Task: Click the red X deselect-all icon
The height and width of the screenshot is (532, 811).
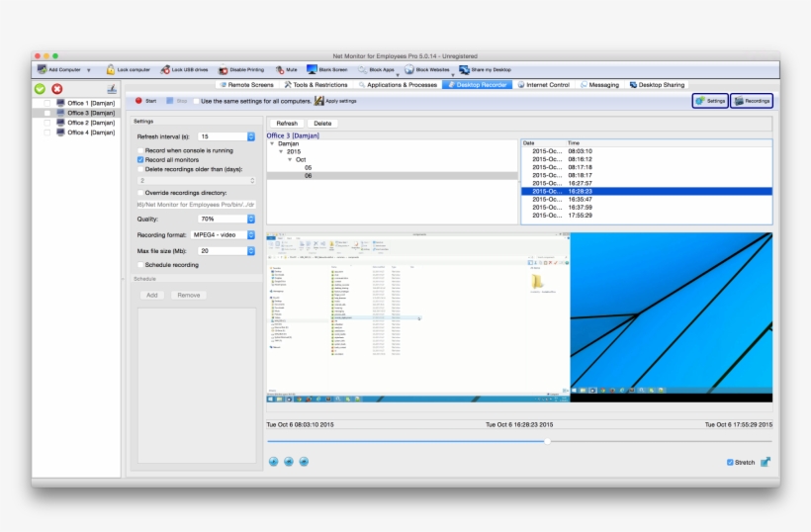Action: click(x=57, y=89)
